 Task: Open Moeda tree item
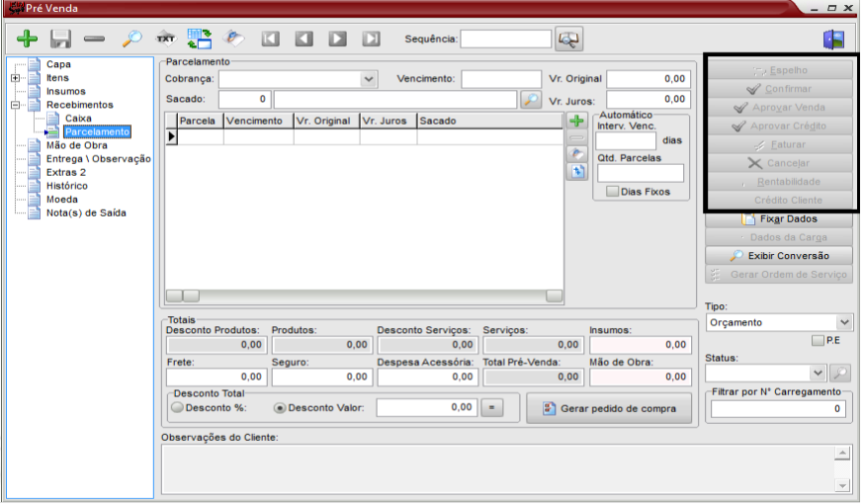coord(61,200)
